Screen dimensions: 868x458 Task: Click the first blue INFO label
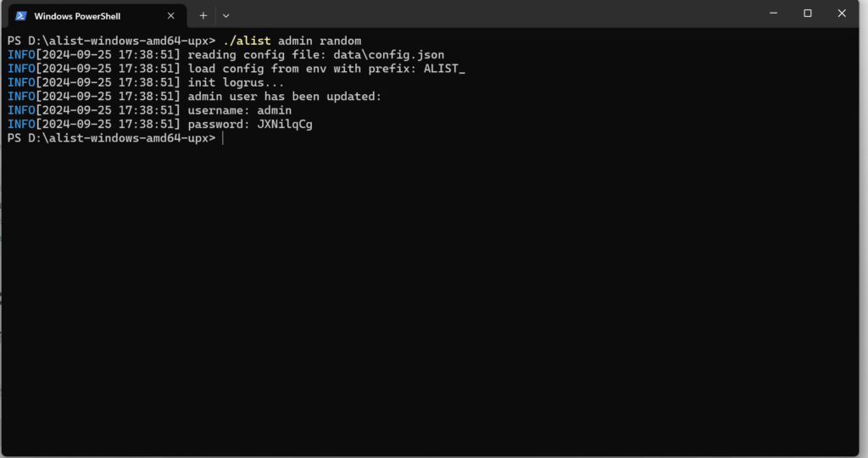(x=21, y=55)
